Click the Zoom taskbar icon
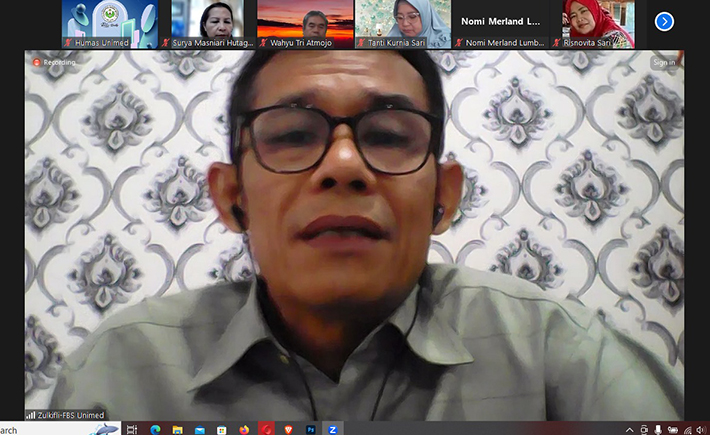 point(333,429)
